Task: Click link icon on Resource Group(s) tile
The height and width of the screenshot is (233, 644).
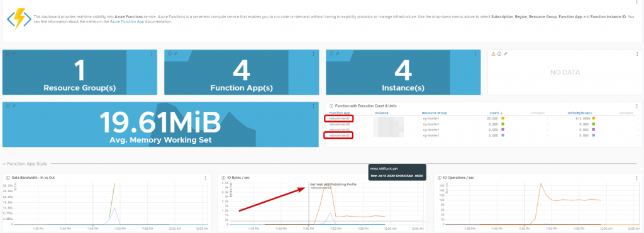Action: pos(14,54)
